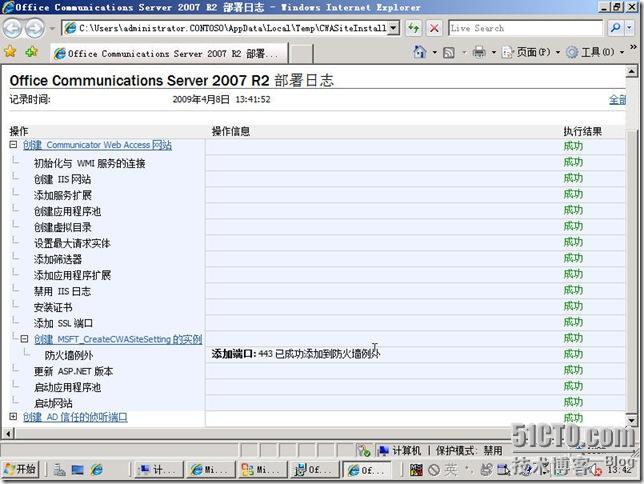Open the 页面(P) menu

click(x=530, y=52)
